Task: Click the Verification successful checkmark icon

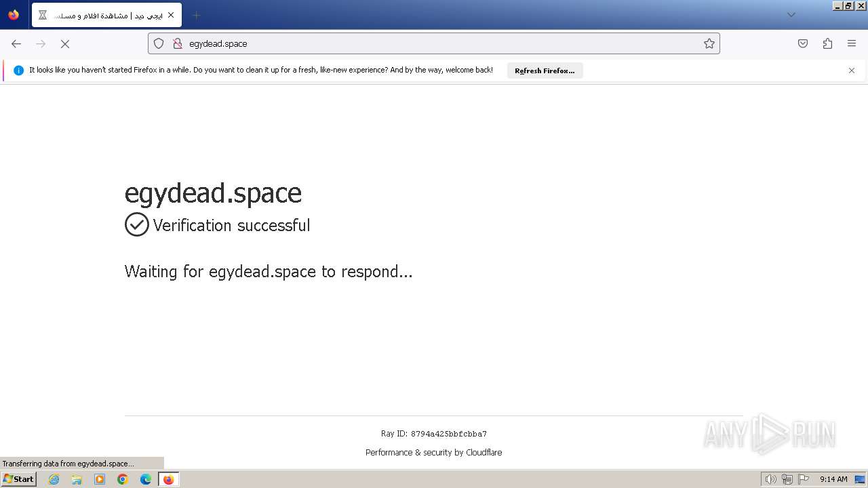Action: pyautogui.click(x=137, y=224)
